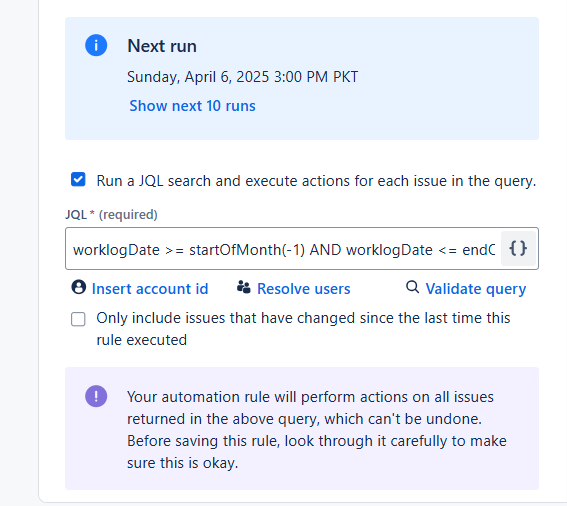Image resolution: width=567 pixels, height=506 pixels.
Task: Click the automation rule warning message text
Action: pyautogui.click(x=317, y=430)
